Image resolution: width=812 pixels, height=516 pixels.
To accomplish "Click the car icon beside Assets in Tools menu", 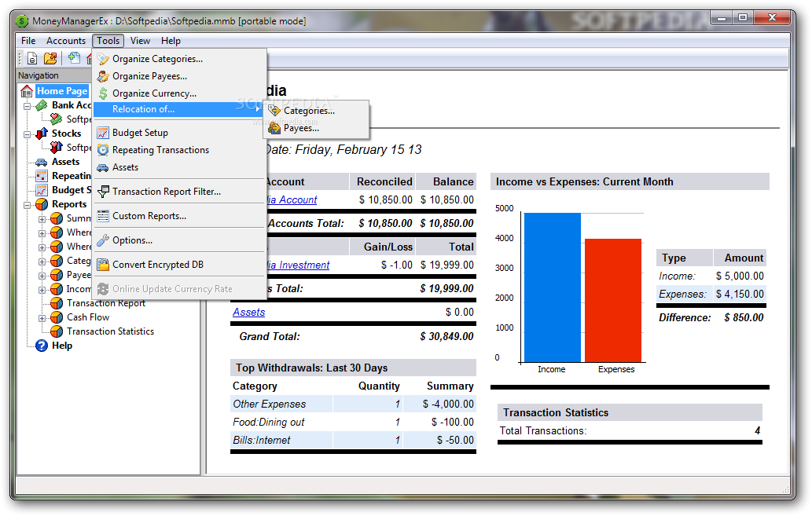I will tap(103, 168).
